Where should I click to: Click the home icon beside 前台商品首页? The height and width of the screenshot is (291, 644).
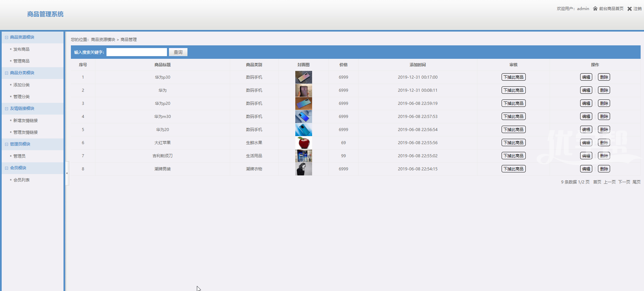coord(595,9)
